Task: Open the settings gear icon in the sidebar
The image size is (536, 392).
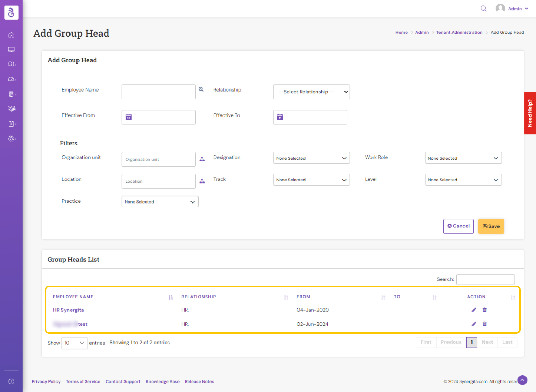Action: (12, 139)
